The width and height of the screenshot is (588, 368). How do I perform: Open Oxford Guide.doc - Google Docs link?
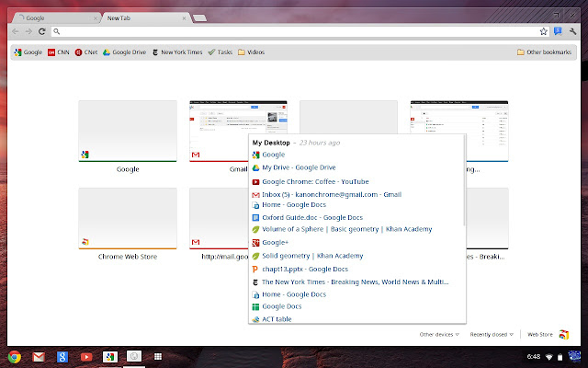(x=312, y=217)
